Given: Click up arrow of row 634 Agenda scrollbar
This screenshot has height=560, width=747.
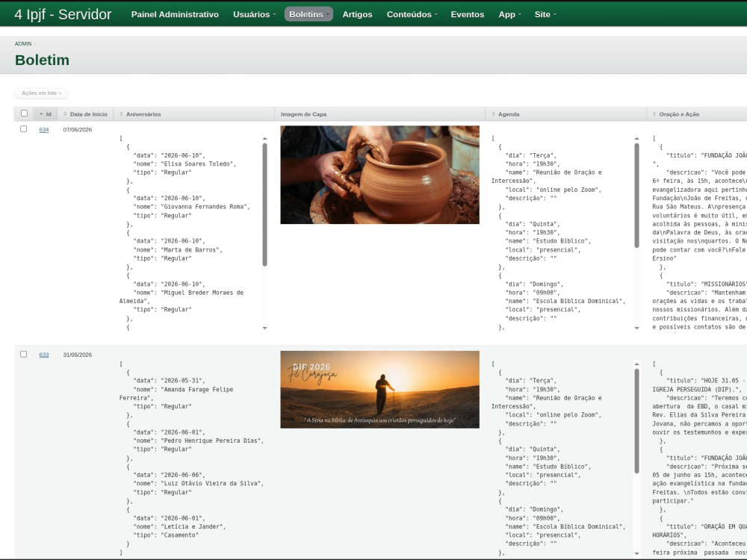Looking at the screenshot, I should point(636,139).
